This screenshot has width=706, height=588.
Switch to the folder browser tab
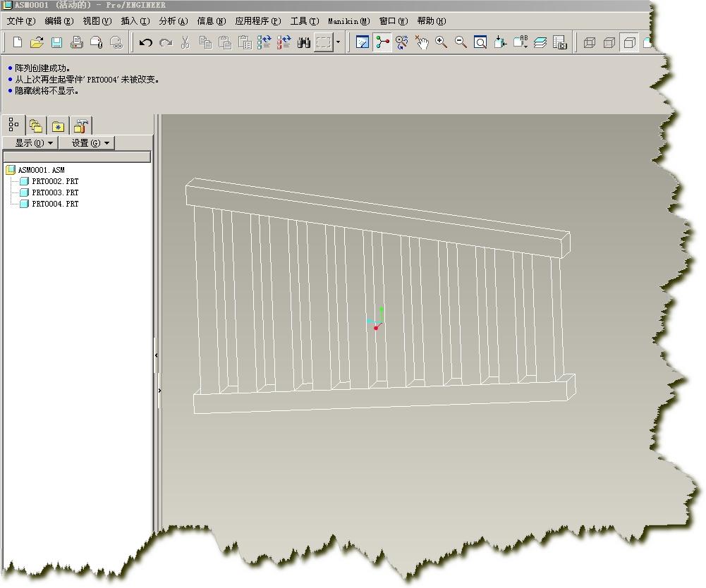(35, 126)
